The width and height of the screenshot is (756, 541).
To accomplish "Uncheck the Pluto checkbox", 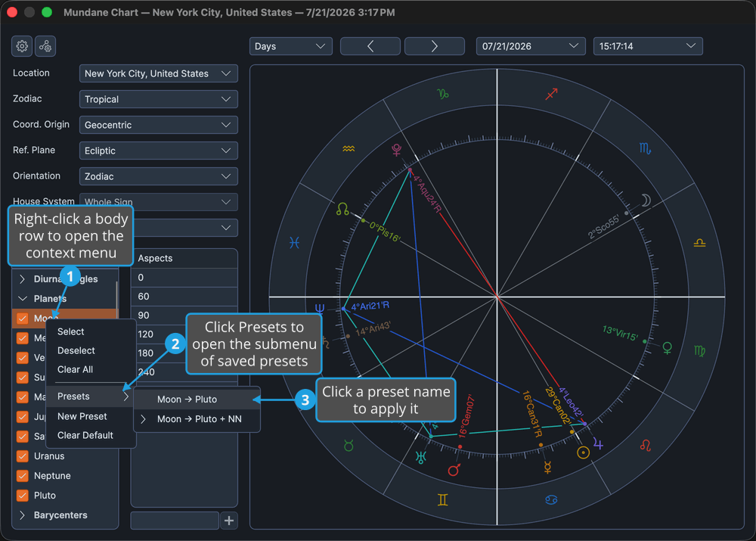I will [22, 496].
